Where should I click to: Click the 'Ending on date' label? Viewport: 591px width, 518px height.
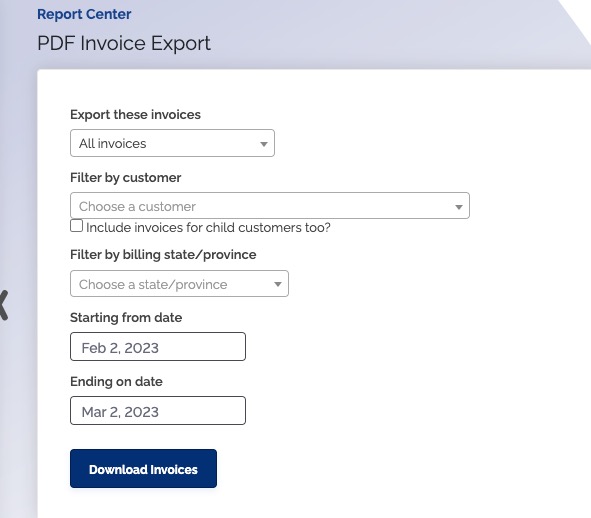(x=116, y=382)
